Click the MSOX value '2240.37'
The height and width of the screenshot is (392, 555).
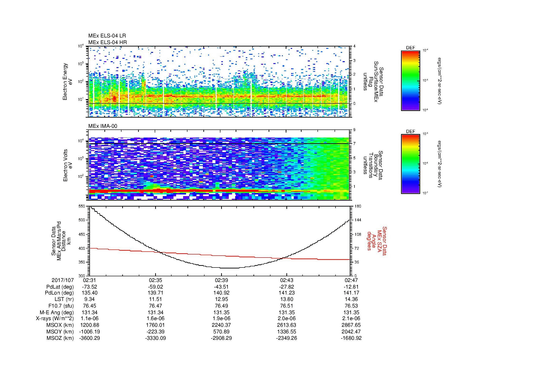point(221,325)
